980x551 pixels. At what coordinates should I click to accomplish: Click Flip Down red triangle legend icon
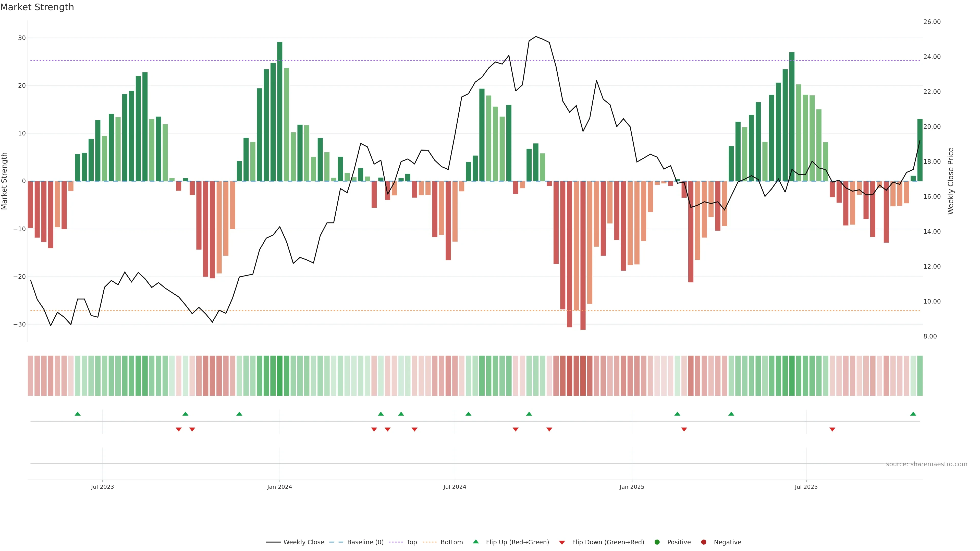coord(562,543)
